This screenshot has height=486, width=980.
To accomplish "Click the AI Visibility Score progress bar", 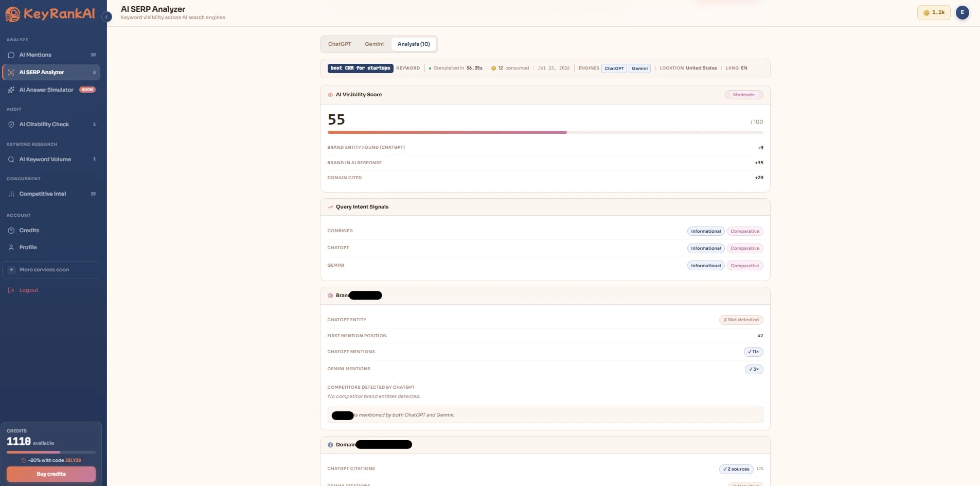I will (x=545, y=132).
